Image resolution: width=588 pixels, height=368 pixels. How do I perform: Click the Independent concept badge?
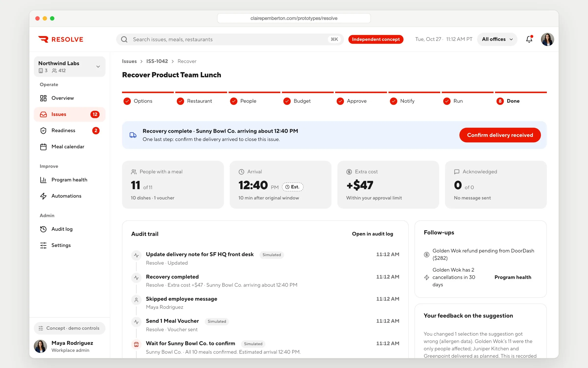[x=376, y=39]
